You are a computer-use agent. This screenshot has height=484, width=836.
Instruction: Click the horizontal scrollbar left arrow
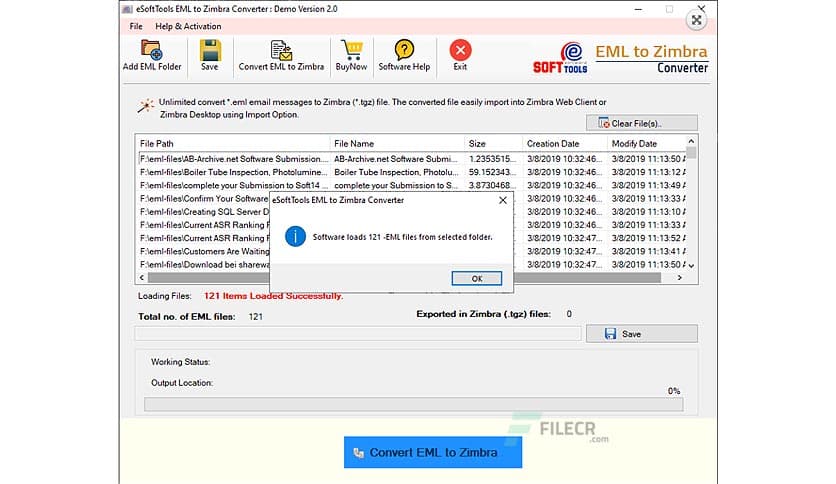point(142,278)
